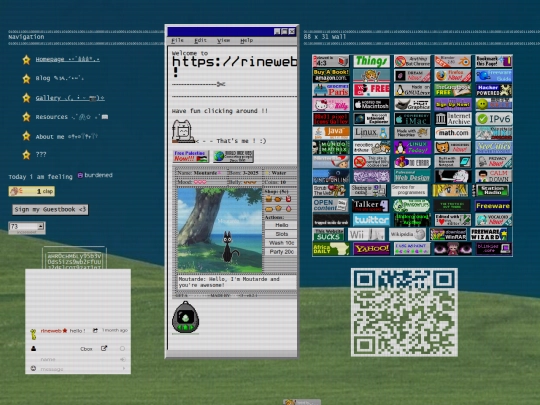Buy the roast chicken item in the shop
Screen dimensions: 540x405
pyautogui.click(x=278, y=199)
